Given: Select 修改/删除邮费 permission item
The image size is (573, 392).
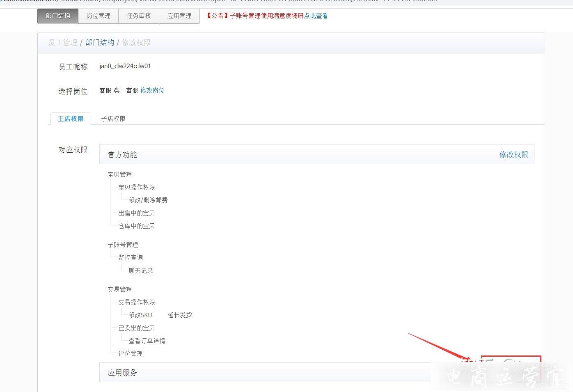Looking at the screenshot, I should (x=148, y=200).
